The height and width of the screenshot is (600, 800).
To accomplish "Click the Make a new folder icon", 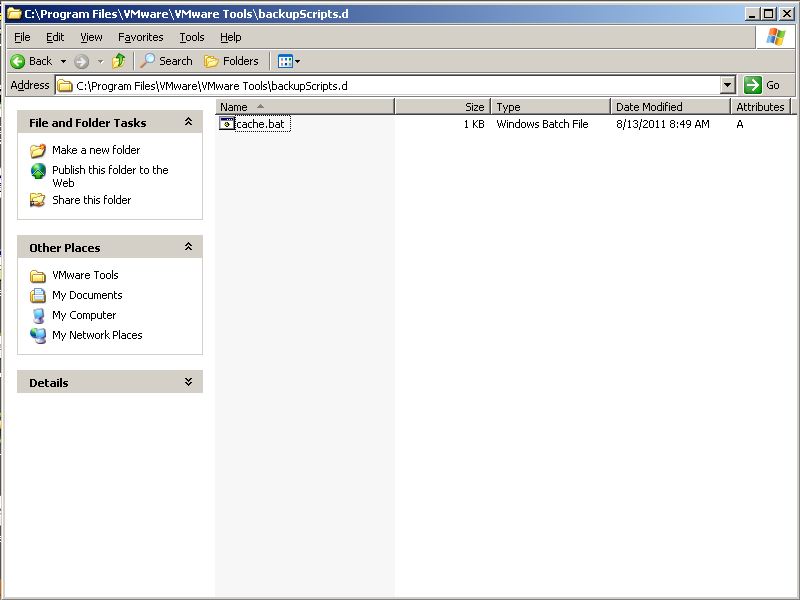I will click(38, 151).
